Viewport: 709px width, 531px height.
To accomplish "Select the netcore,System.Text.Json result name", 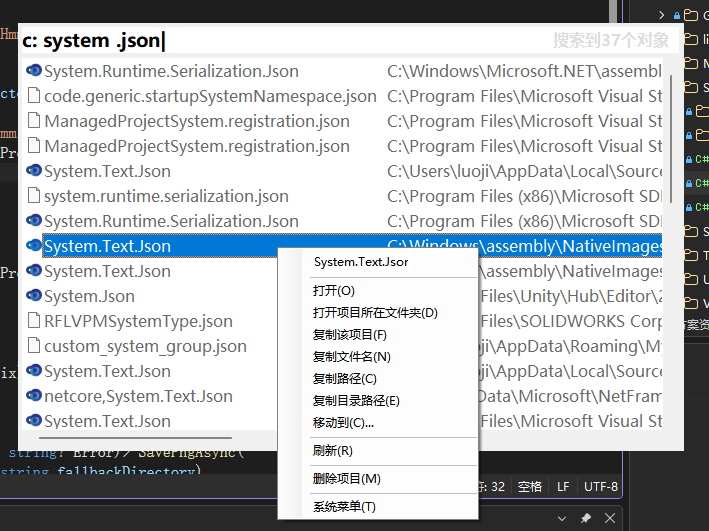I will click(x=138, y=396).
